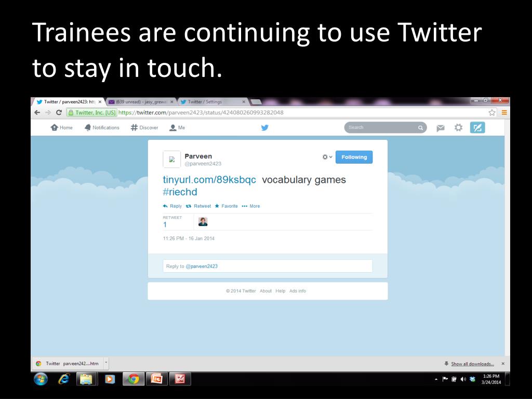Viewport: 532px width, 399px height.
Task: Open the user actions gear dropdown on tweet
Action: 327,157
